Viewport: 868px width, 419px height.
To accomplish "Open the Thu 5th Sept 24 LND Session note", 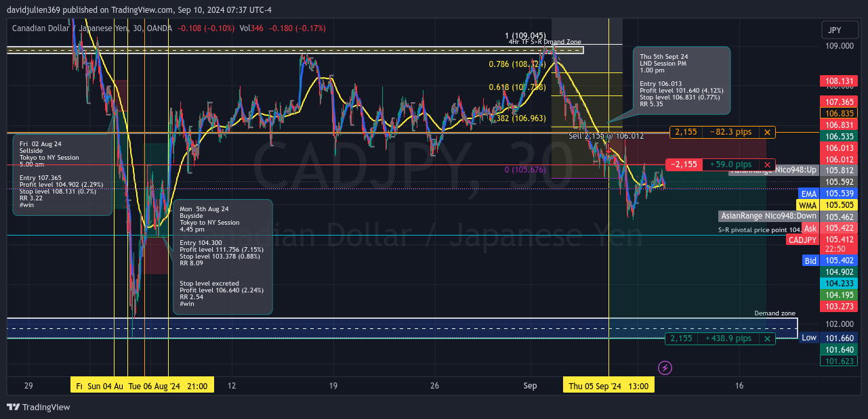I will tap(682, 81).
